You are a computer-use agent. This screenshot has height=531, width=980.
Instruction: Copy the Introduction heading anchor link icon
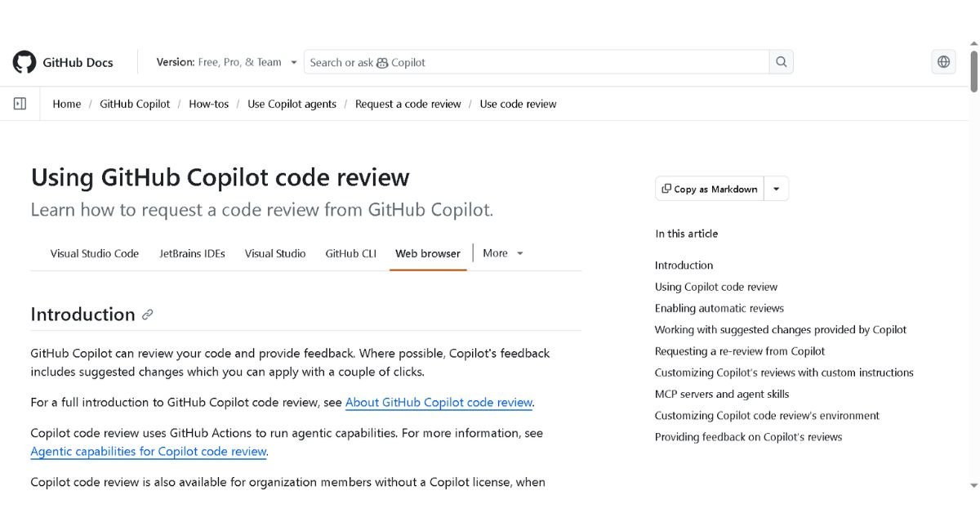(x=148, y=315)
